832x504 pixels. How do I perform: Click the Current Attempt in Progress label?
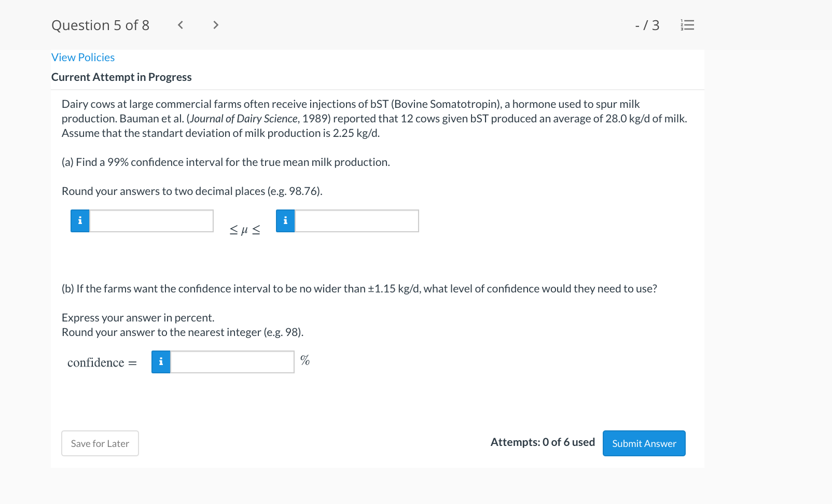pyautogui.click(x=121, y=77)
